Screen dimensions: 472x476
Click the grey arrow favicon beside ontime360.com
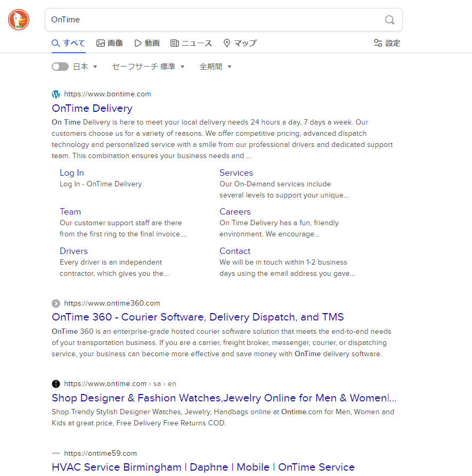[56, 303]
